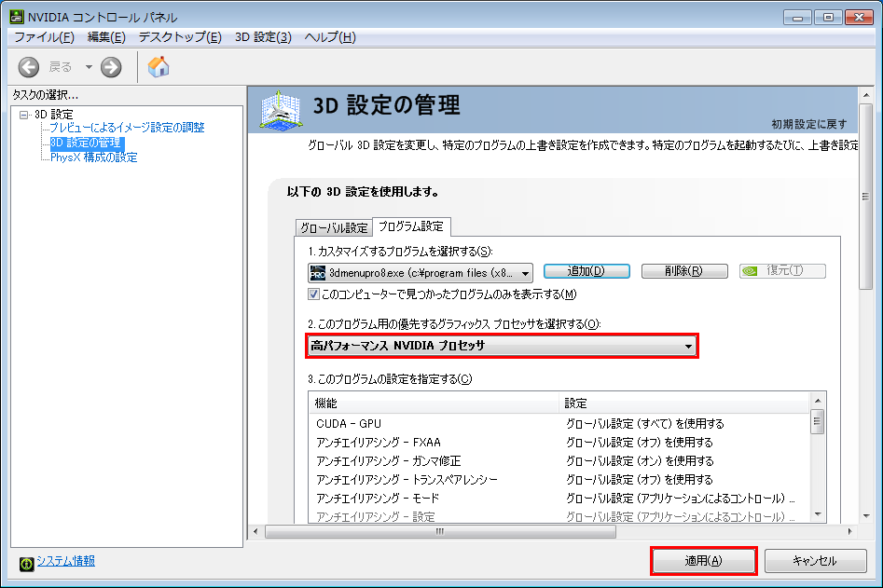Image resolution: width=883 pixels, height=588 pixels.
Task: Open the 3D 設定(3) menu
Action: click(x=263, y=37)
